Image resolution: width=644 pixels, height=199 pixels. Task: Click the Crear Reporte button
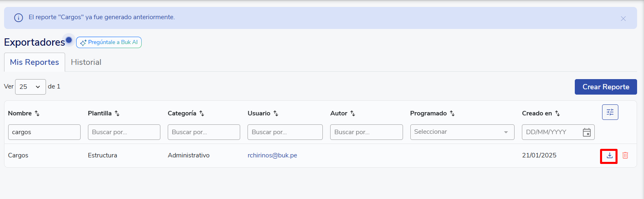pyautogui.click(x=605, y=87)
